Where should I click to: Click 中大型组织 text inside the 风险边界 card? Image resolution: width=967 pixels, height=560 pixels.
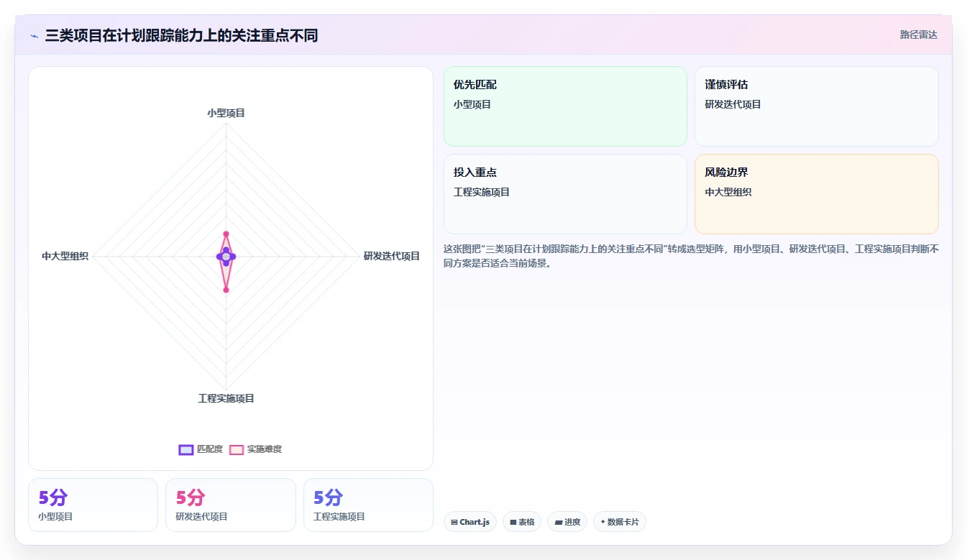(728, 192)
